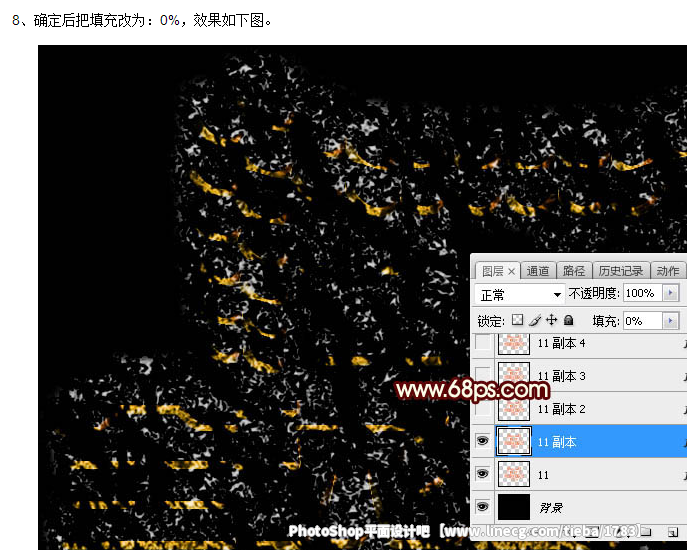Open the 正常 blend mode dropdown
Screen dimensions: 697x550
pos(519,294)
